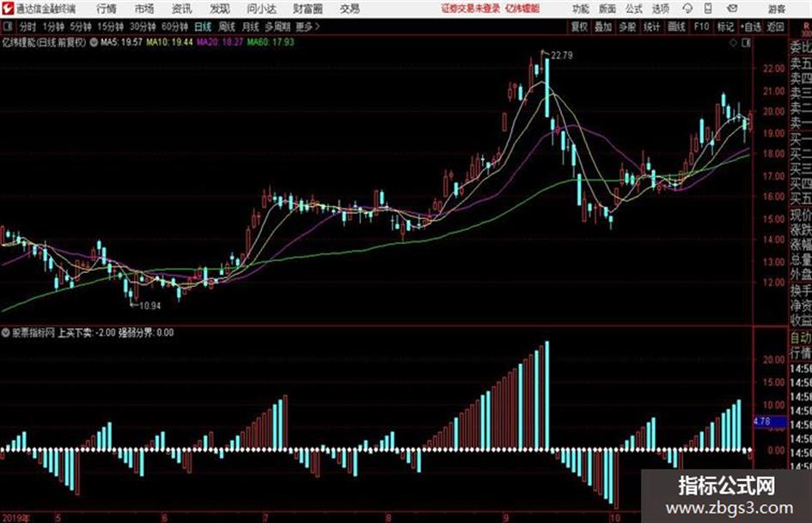This screenshot has height=523, width=812.
Task: Toggle the left panel icon beside 分时
Action: pos(8,27)
